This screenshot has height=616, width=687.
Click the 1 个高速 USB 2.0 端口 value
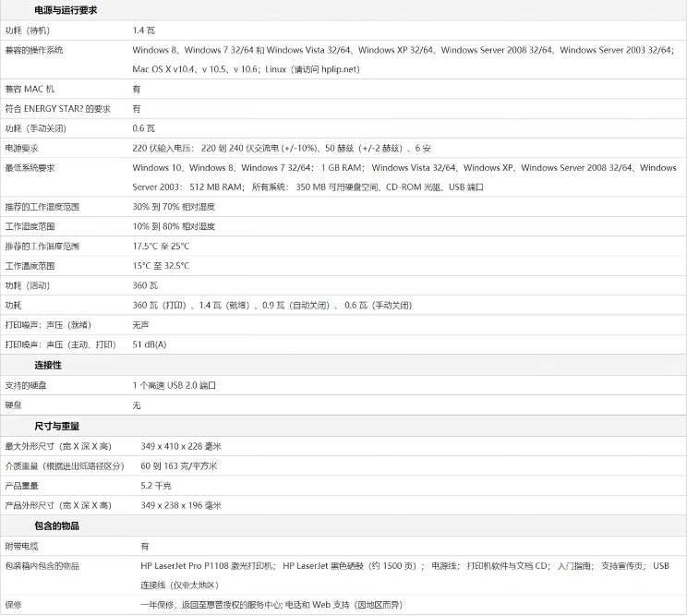[x=175, y=385]
